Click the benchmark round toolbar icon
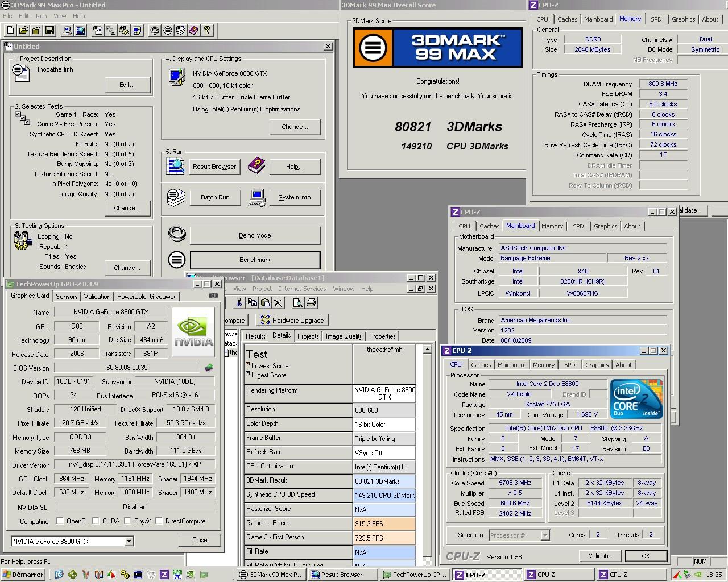728x582 pixels. (x=168, y=30)
